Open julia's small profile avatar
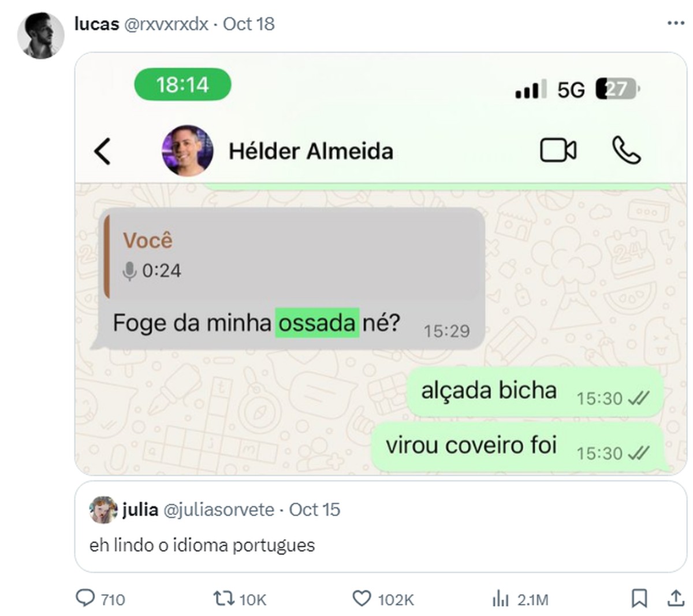Viewport: 693px width, 616px height. click(103, 510)
